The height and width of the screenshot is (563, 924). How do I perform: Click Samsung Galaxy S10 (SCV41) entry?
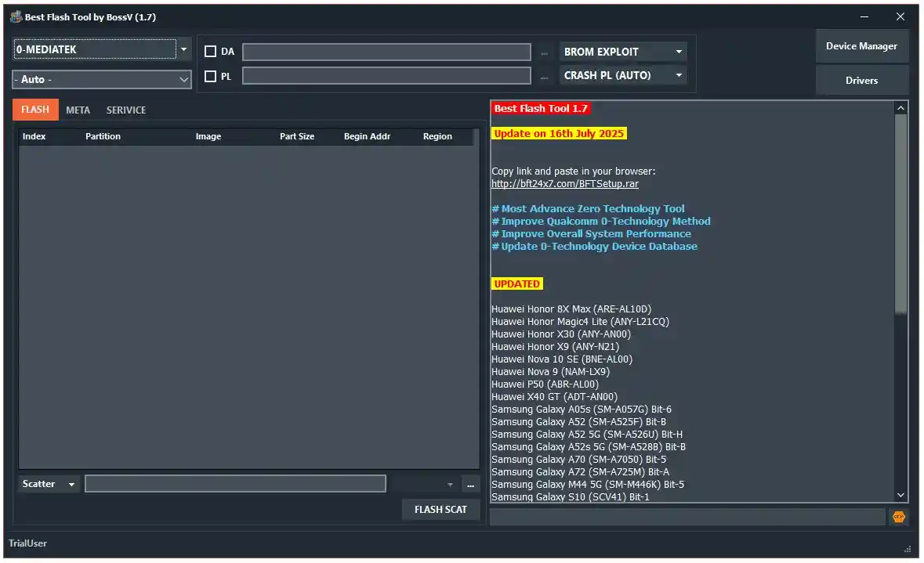[571, 497]
